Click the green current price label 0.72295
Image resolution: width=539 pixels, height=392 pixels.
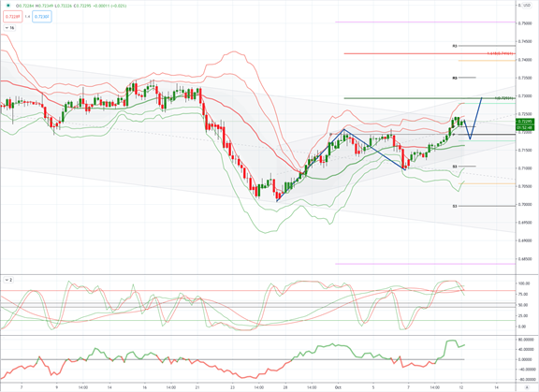pyautogui.click(x=525, y=122)
